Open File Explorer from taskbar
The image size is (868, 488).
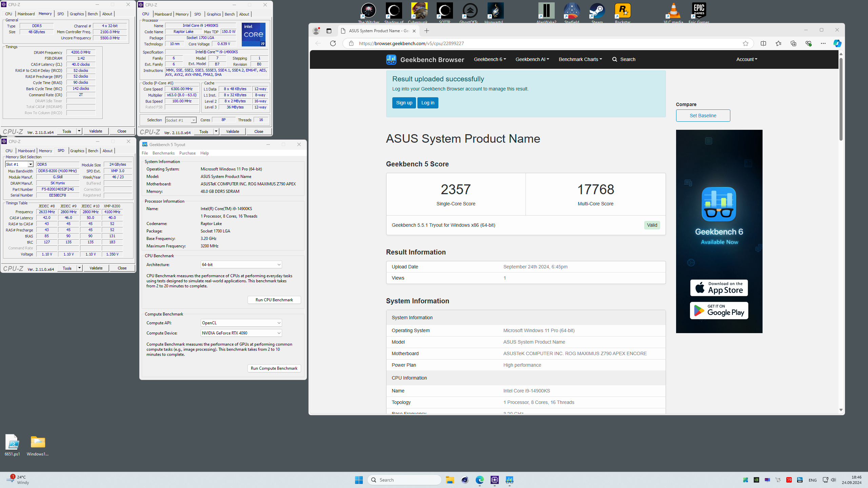point(450,480)
